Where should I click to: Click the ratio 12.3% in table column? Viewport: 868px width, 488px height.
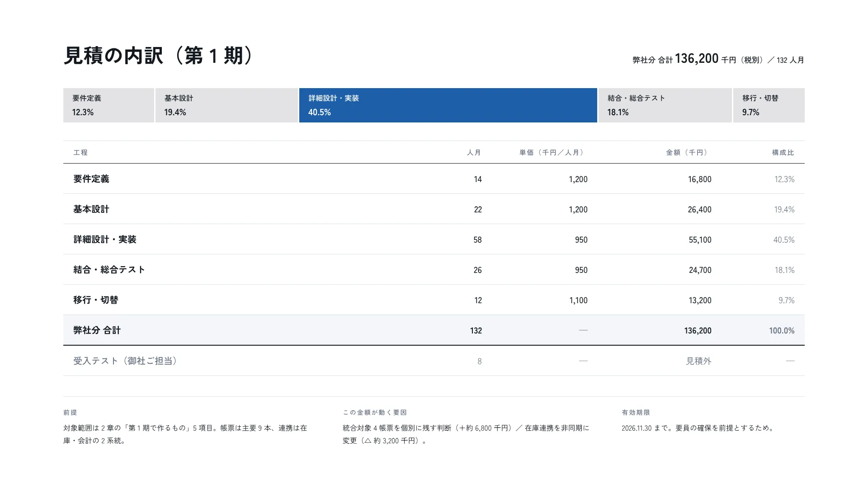click(784, 179)
